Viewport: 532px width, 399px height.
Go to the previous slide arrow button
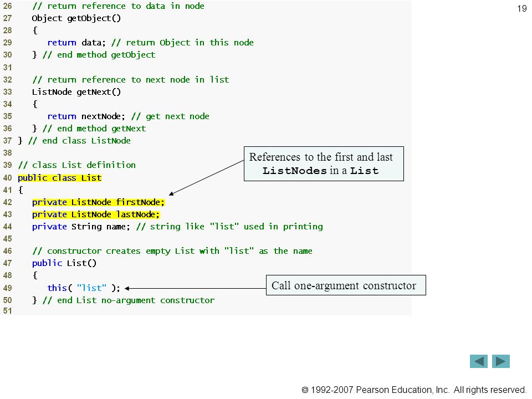tap(478, 361)
